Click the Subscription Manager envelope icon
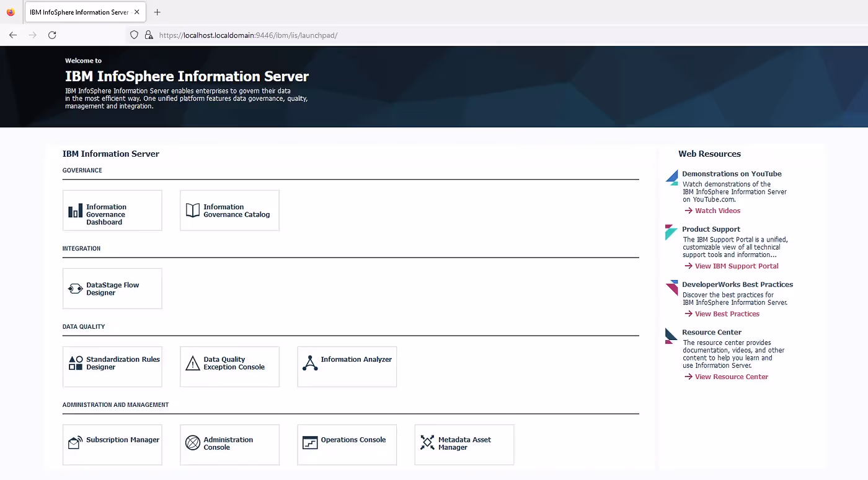 pos(75,442)
